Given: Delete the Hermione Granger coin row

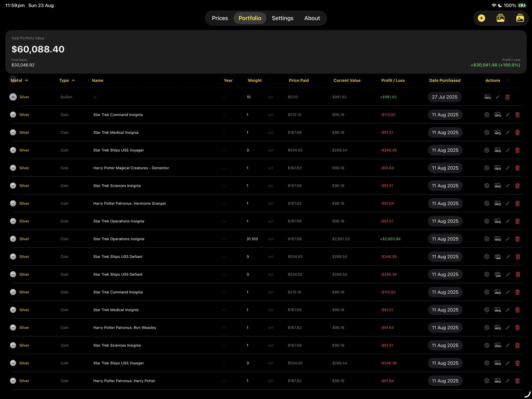Looking at the screenshot, I should pyautogui.click(x=517, y=203).
